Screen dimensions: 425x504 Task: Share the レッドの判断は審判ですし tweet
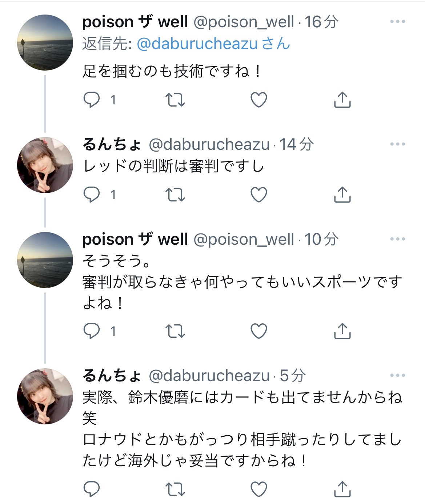click(342, 195)
